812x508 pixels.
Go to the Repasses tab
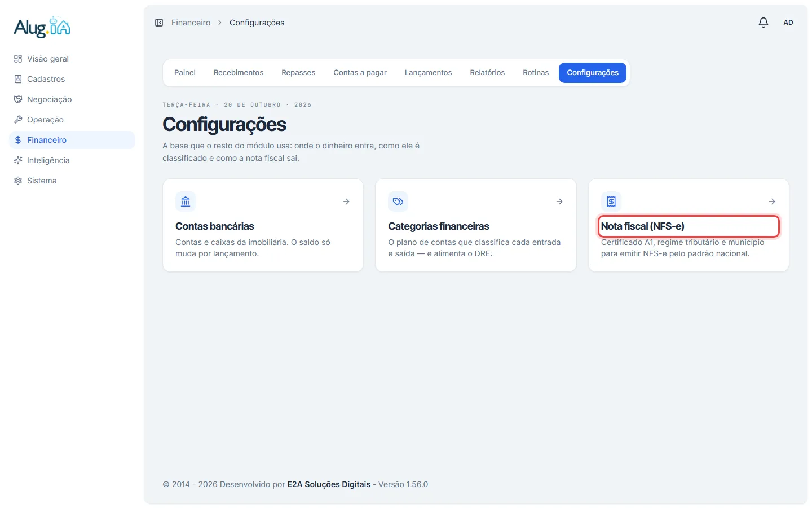298,73
